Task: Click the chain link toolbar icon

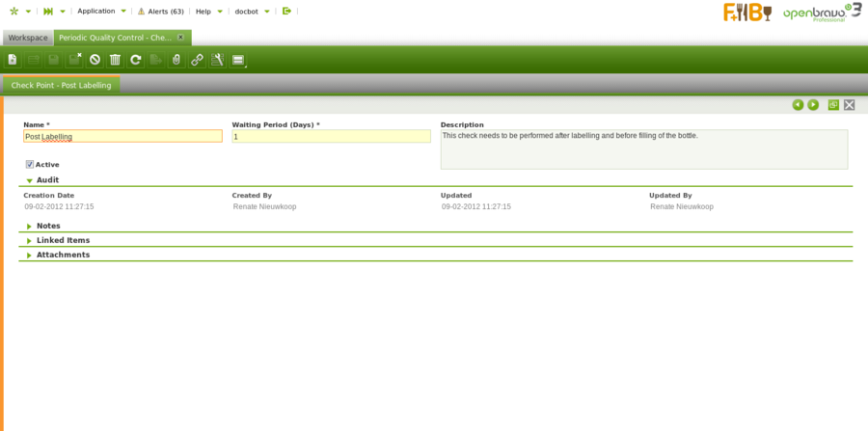Action: pyautogui.click(x=197, y=60)
